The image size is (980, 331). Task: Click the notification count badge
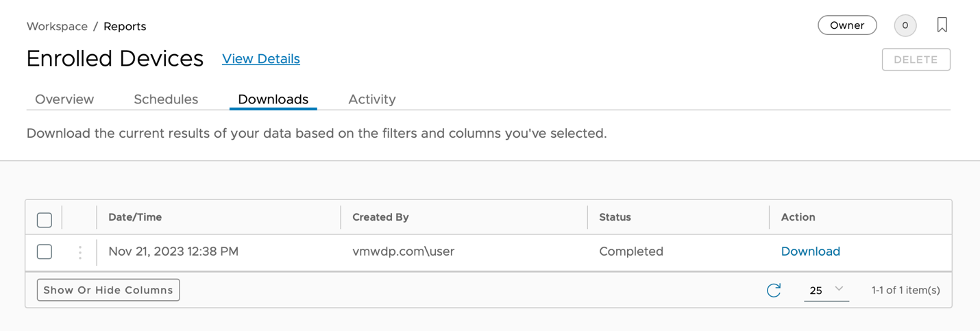click(905, 25)
